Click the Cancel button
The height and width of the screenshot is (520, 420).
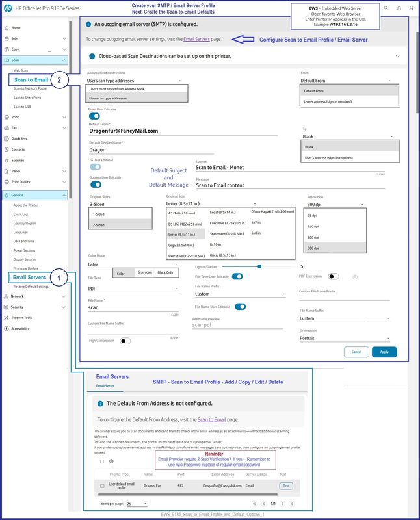(356, 352)
